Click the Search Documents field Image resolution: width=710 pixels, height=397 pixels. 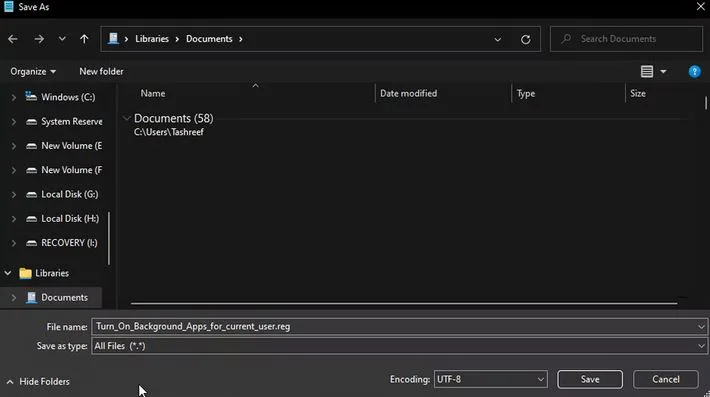626,39
